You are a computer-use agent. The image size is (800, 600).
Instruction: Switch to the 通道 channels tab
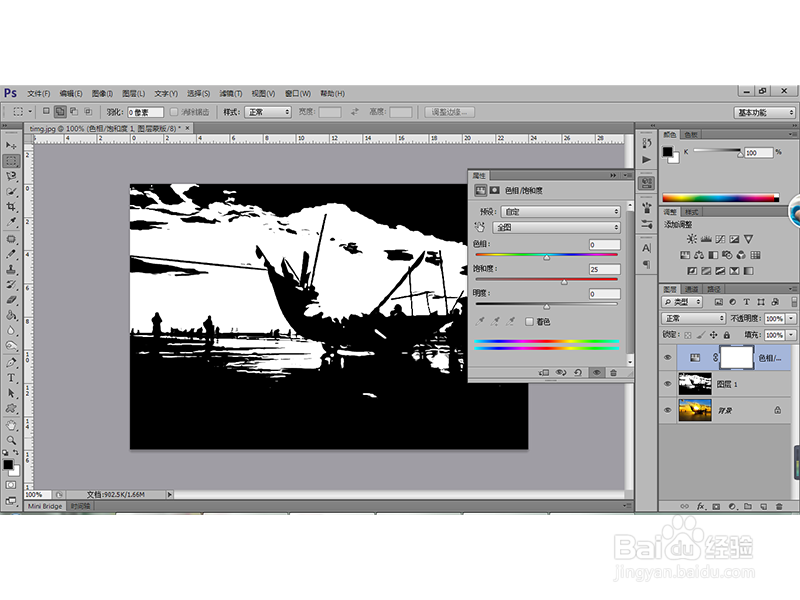[x=691, y=289]
